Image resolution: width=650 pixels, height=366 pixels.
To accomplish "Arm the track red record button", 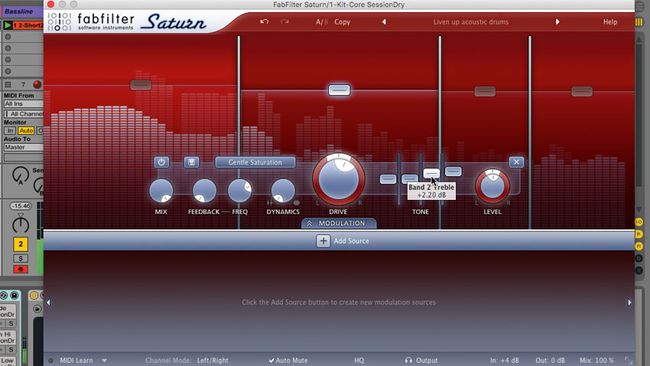I will tap(21, 269).
